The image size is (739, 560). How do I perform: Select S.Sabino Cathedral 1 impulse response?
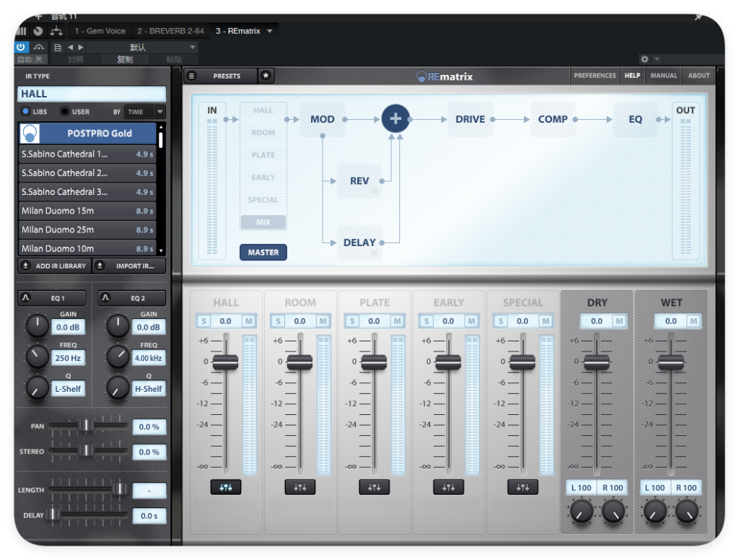click(87, 154)
